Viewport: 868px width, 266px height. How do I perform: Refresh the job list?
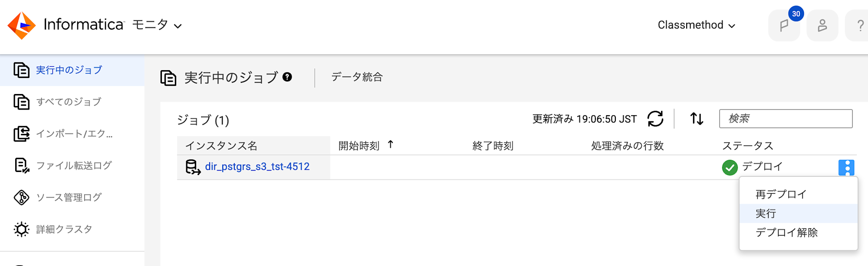pos(655,119)
